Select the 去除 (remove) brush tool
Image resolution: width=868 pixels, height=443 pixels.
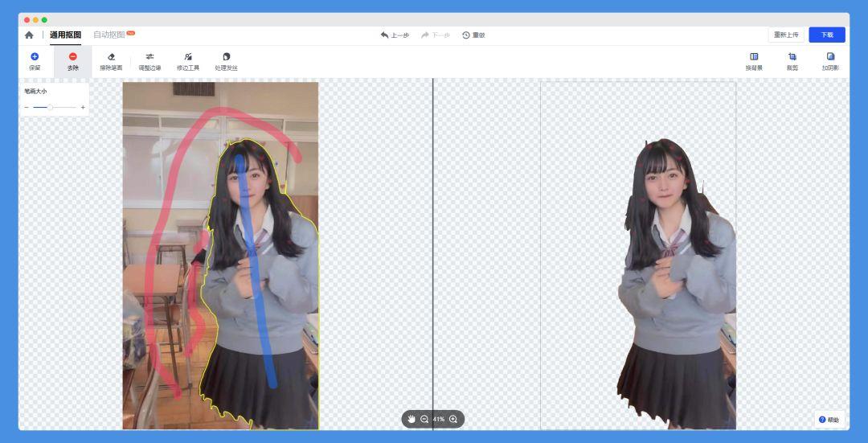[73, 61]
